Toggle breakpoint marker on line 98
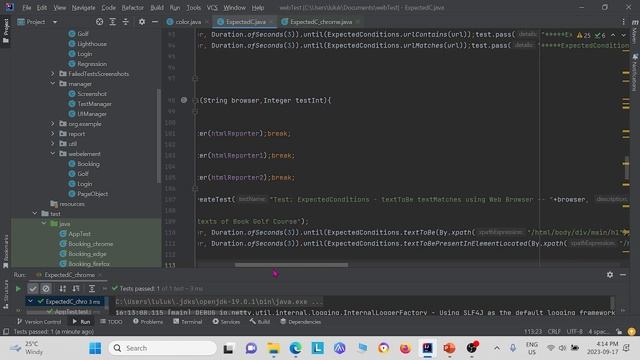Image resolution: width=640 pixels, height=360 pixels. tap(184, 100)
